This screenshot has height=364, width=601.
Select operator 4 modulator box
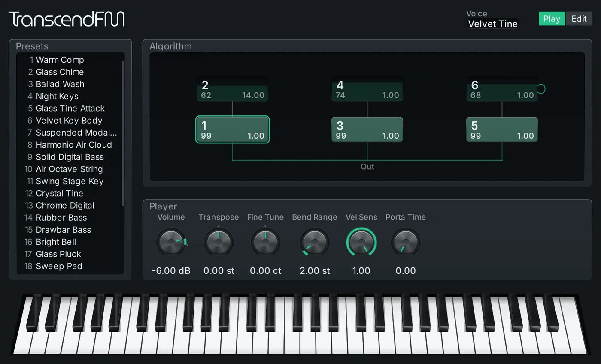(x=367, y=89)
